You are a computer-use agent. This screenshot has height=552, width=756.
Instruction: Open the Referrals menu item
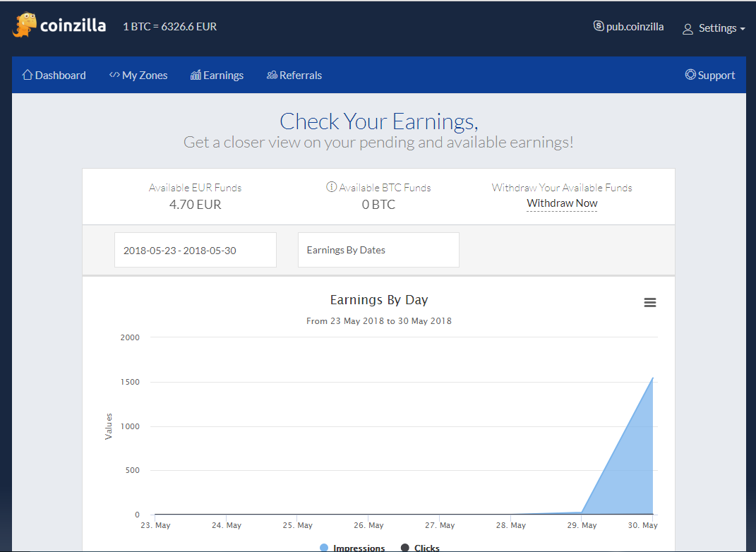(300, 75)
